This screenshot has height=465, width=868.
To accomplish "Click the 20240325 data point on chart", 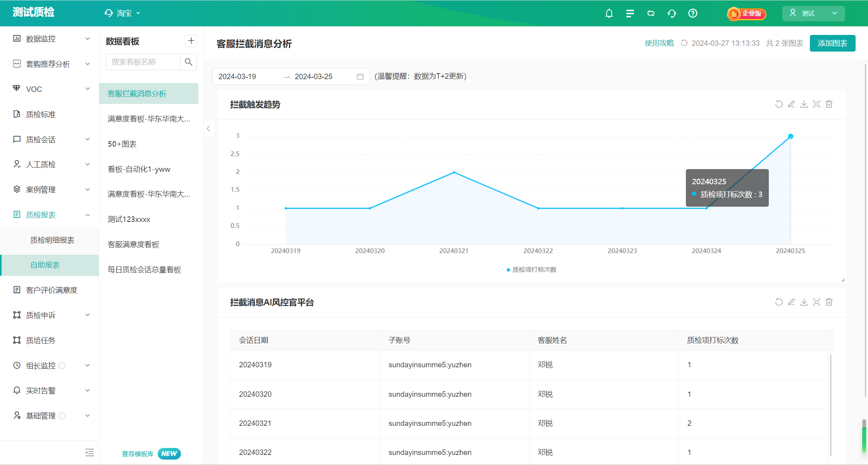I will click(x=790, y=137).
